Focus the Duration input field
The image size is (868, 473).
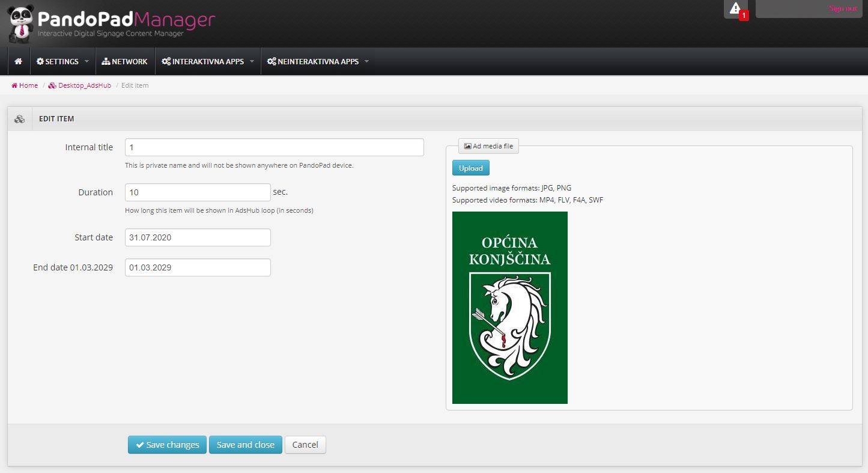pos(198,192)
